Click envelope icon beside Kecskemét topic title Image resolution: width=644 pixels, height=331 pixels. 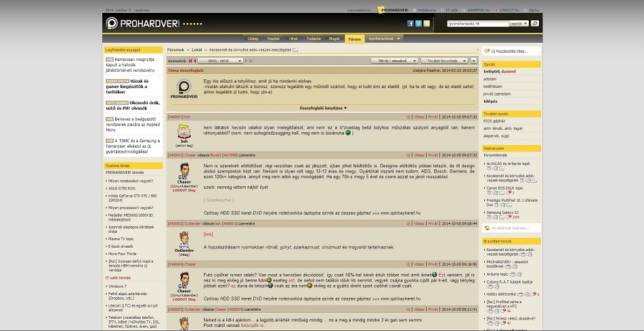pyautogui.click(x=295, y=49)
